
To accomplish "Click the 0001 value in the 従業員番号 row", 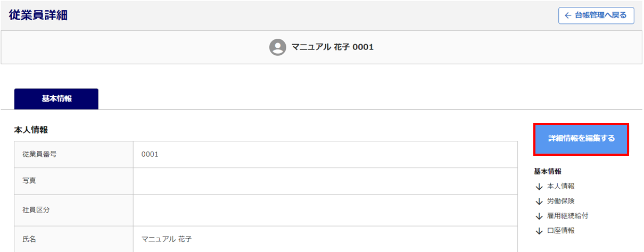I will coord(150,155).
